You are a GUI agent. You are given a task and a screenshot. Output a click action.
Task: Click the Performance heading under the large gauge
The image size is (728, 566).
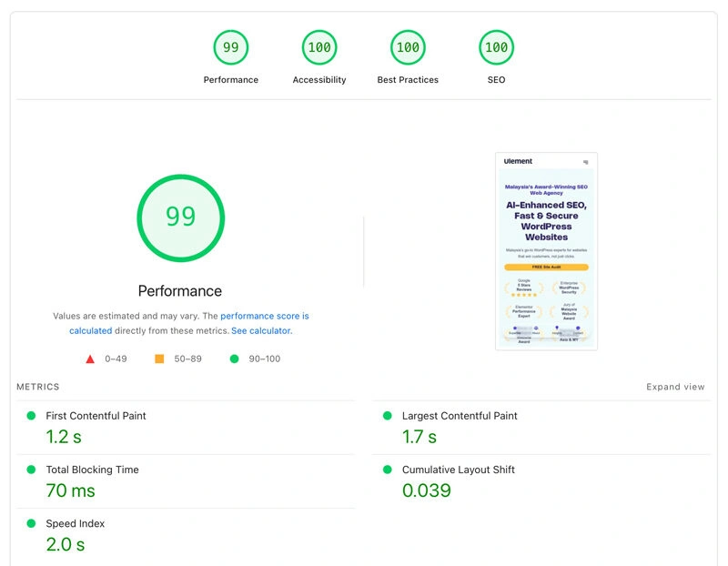click(x=180, y=291)
